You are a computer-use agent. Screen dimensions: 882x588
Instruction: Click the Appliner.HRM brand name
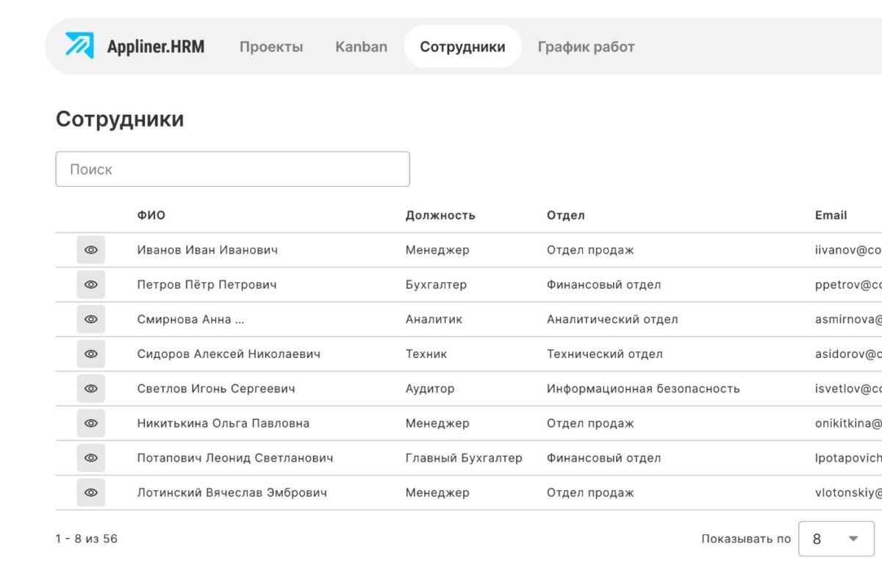click(156, 46)
